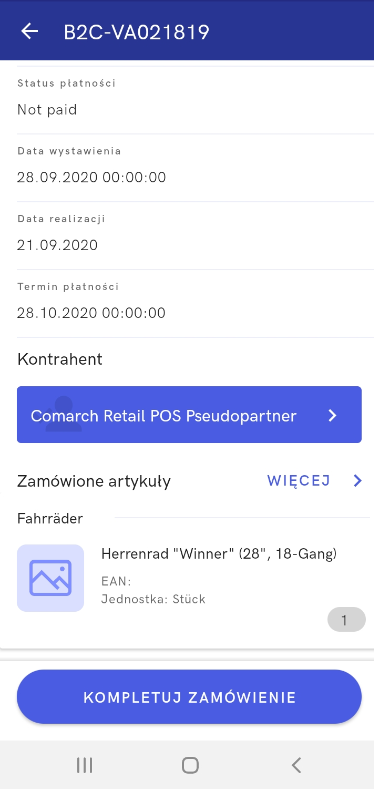Tap the Android back navigation button

(296, 765)
